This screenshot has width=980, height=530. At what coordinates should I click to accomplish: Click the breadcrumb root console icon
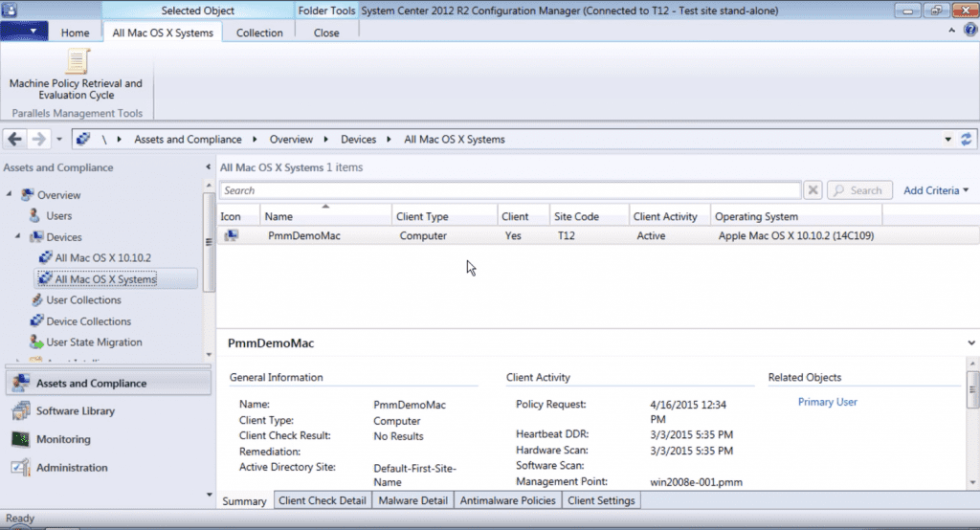[83, 139]
